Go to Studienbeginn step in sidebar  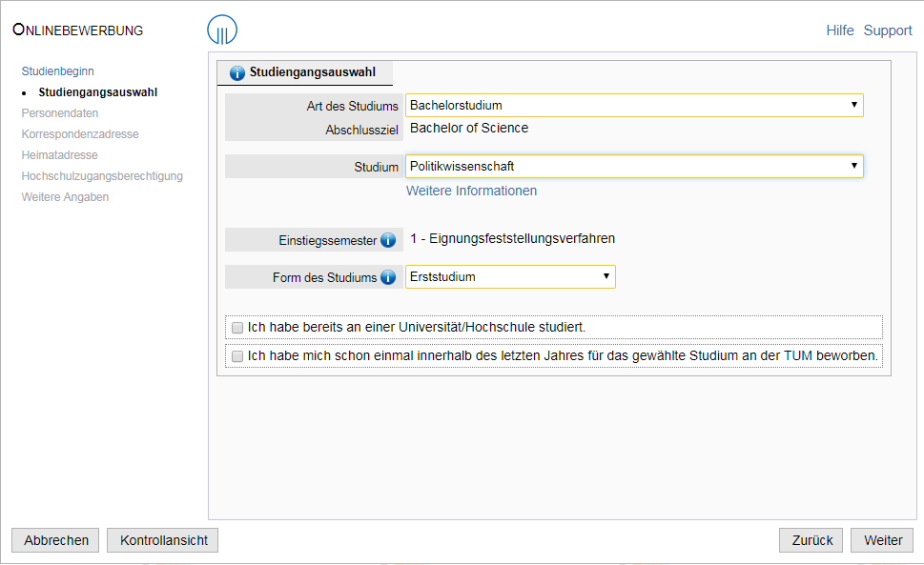point(58,71)
